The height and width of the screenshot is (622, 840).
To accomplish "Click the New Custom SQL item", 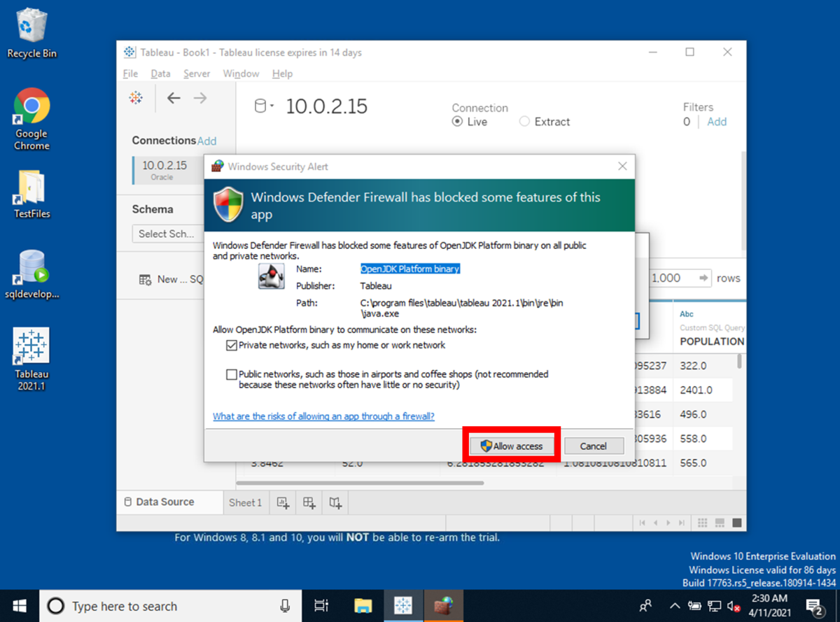I will (x=171, y=279).
